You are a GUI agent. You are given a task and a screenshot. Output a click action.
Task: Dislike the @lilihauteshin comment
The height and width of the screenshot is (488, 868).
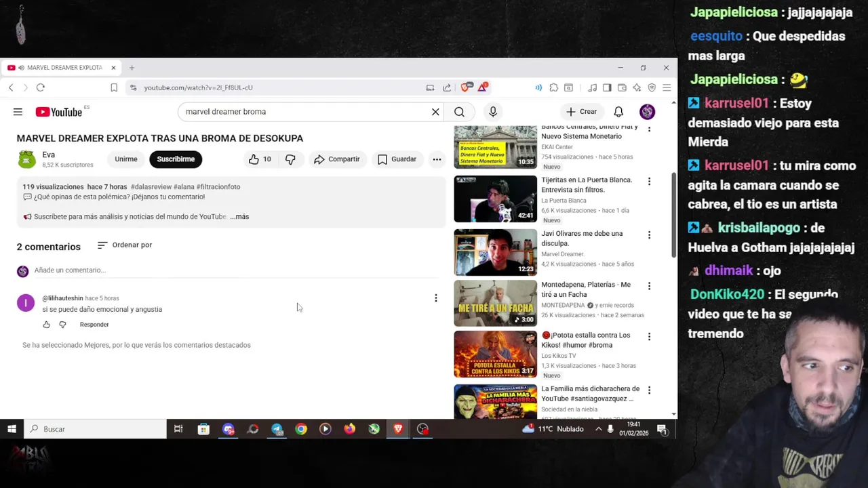62,325
